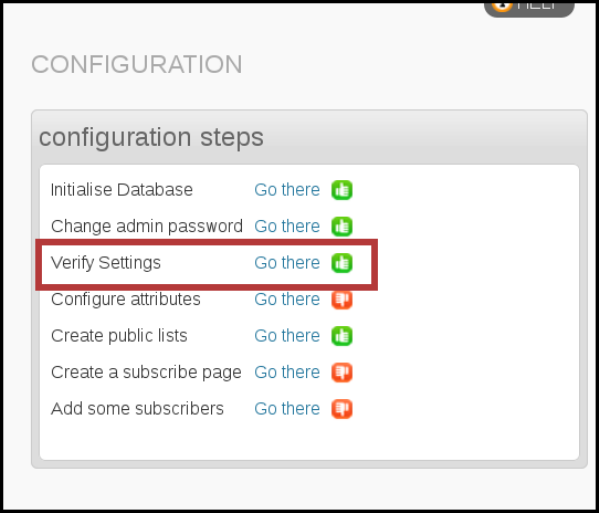Follow Go there link for Change admin password
Viewport: 599px width, 513px height.
[x=287, y=226]
